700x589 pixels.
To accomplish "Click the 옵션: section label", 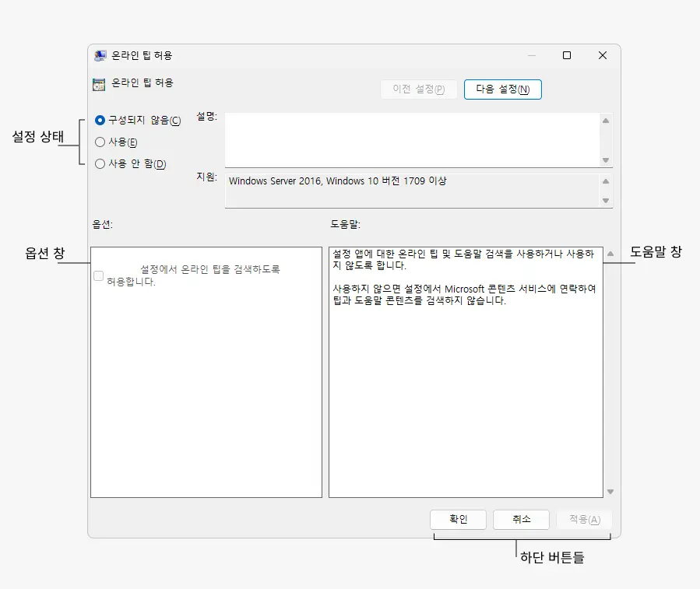I will [102, 224].
